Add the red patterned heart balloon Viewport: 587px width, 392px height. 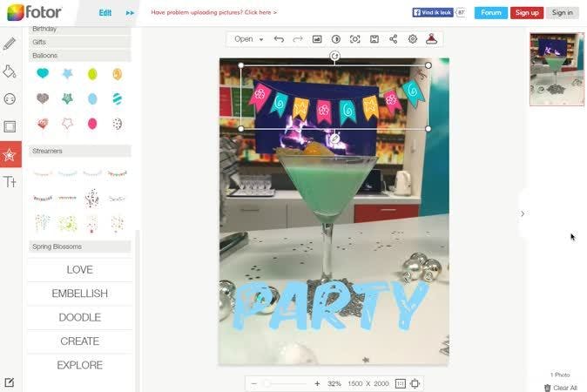click(43, 124)
